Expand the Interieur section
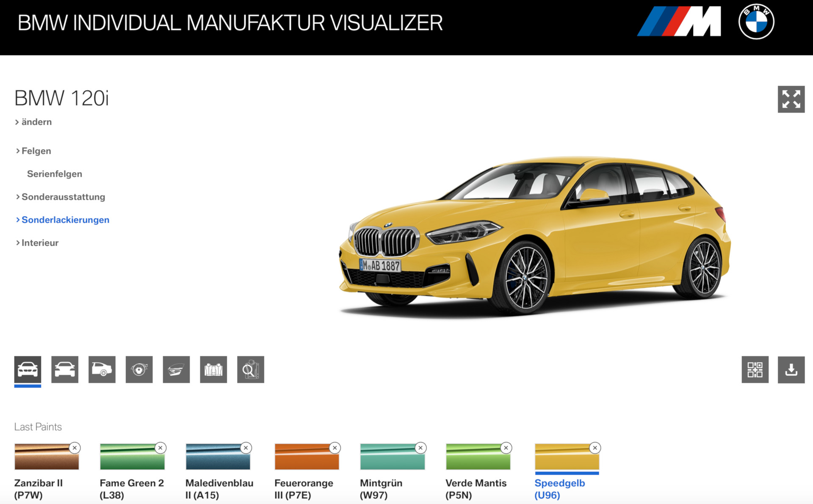 (x=40, y=243)
